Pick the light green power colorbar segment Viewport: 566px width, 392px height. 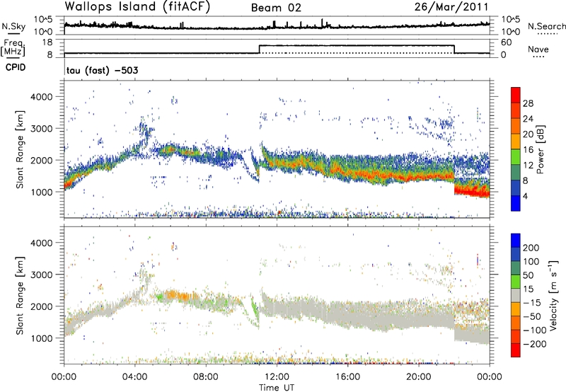pos(516,157)
